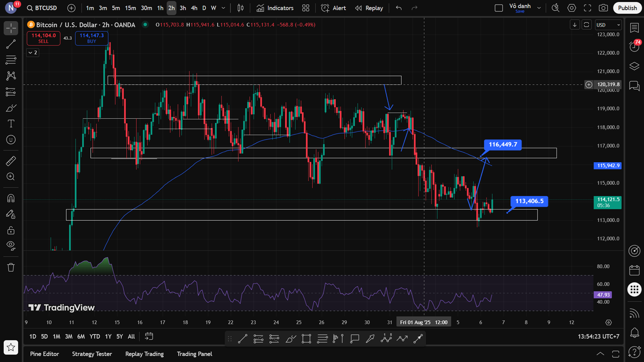
Task: Take a chart snapshot with camera icon
Action: pyautogui.click(x=603, y=8)
